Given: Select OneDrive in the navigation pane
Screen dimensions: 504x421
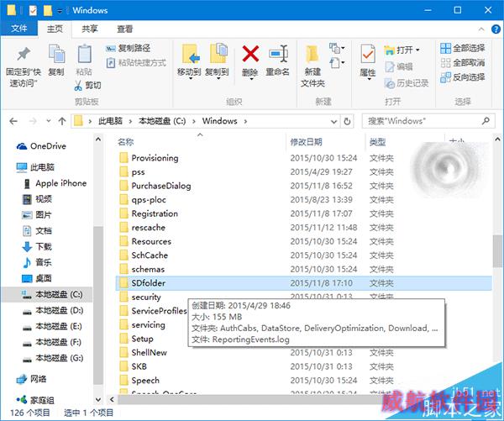Looking at the screenshot, I should point(41,146).
